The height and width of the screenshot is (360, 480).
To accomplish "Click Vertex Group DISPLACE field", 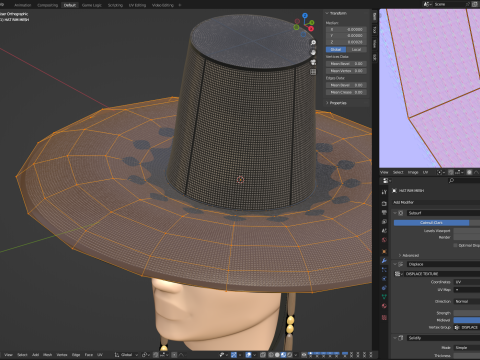I will [x=467, y=327].
